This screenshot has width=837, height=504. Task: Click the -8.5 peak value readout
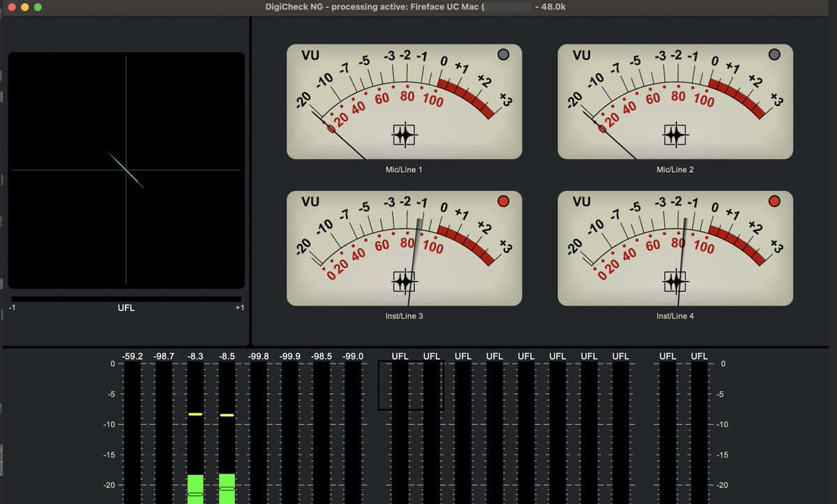click(227, 356)
